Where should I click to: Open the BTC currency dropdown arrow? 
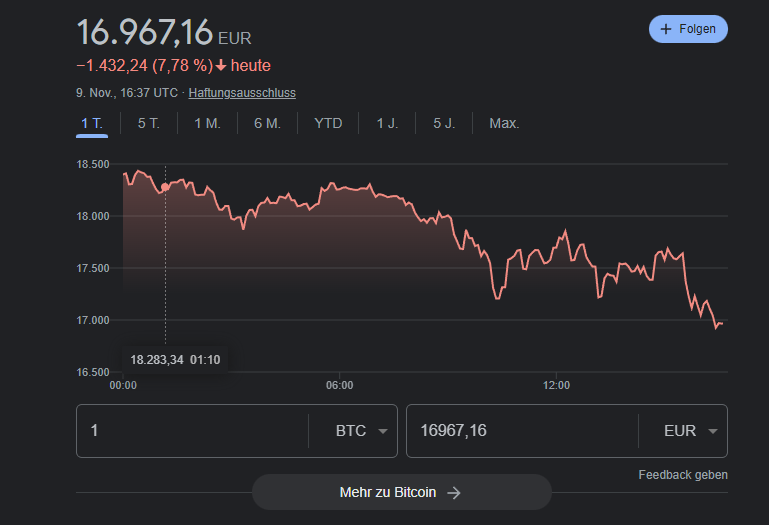(383, 431)
